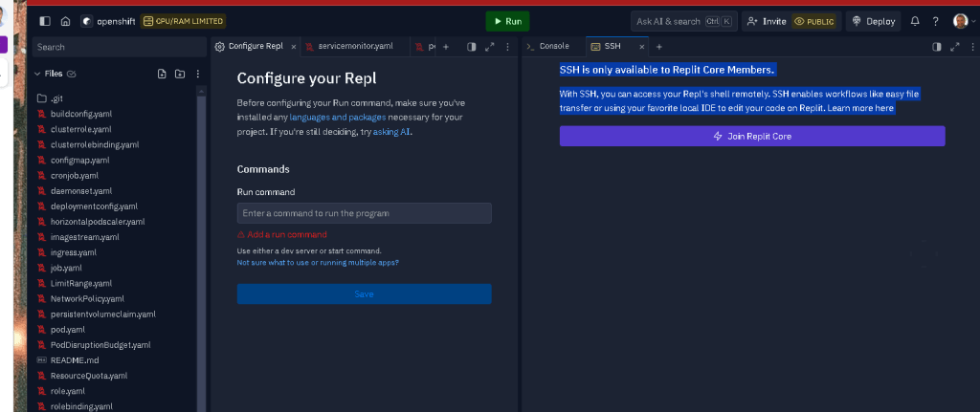Click the Files sync status icon
This screenshot has height=412, width=980.
click(71, 74)
